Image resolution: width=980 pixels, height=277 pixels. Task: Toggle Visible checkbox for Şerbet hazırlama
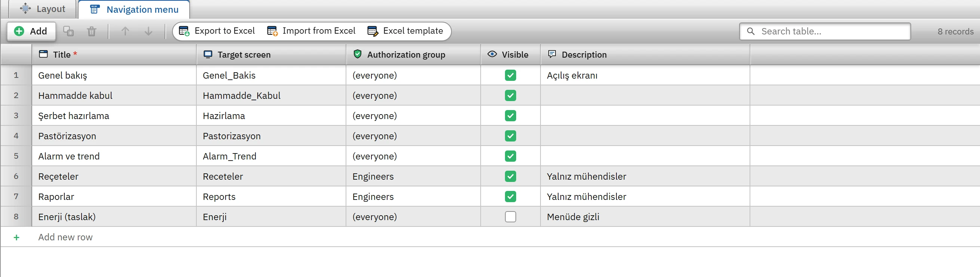point(511,116)
